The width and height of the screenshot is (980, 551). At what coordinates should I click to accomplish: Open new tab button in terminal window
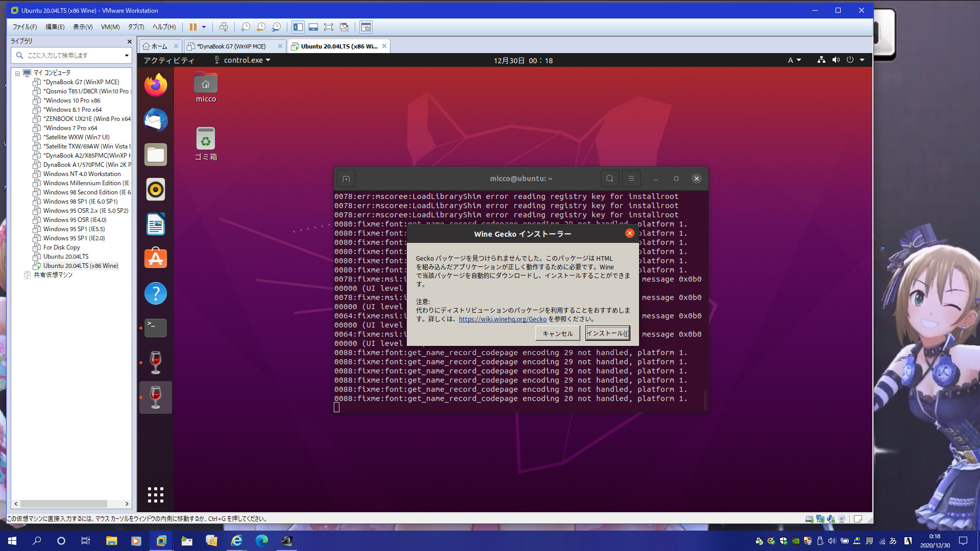346,179
